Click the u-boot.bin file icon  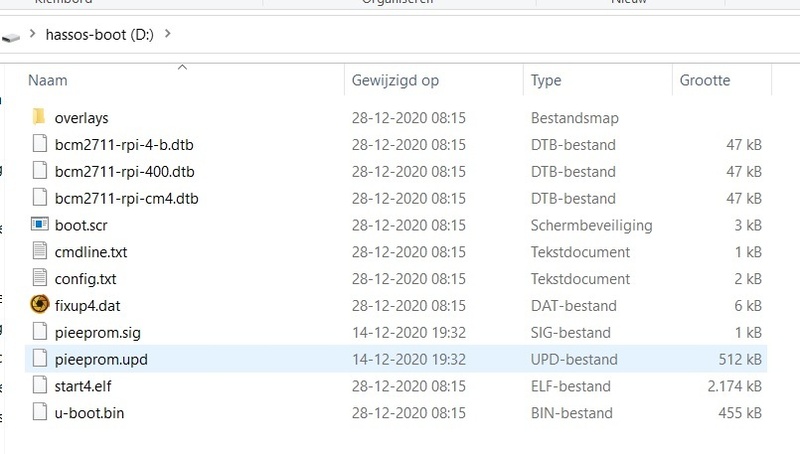(x=40, y=412)
